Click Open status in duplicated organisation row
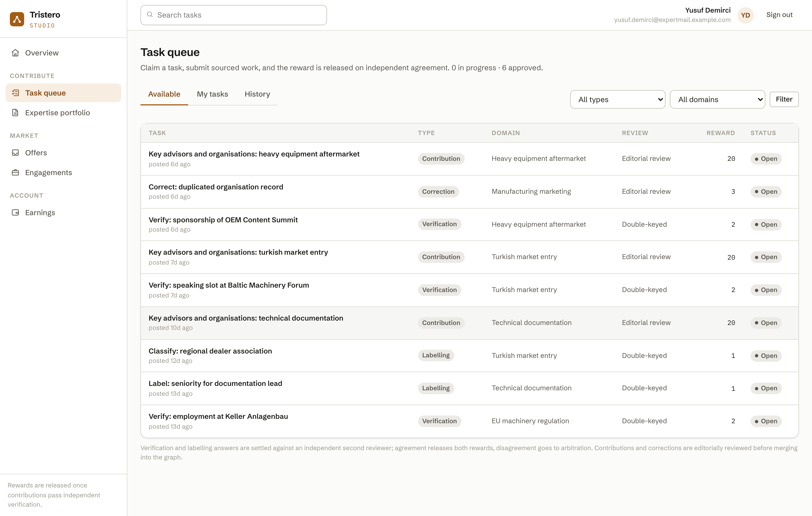812x516 pixels. click(x=766, y=191)
